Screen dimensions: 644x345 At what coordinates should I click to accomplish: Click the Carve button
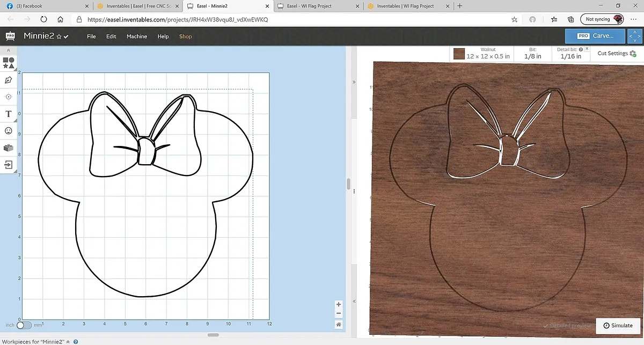595,36
